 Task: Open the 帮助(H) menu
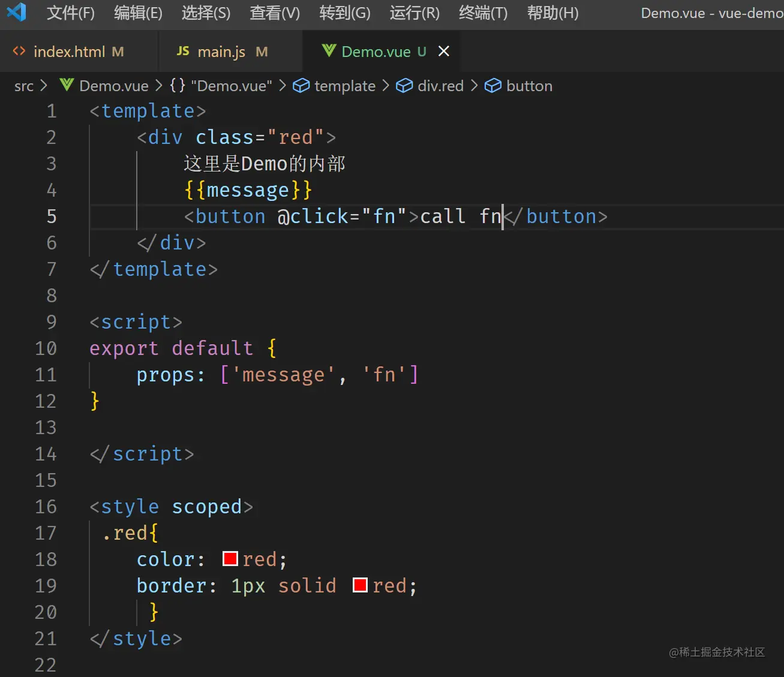(x=553, y=13)
